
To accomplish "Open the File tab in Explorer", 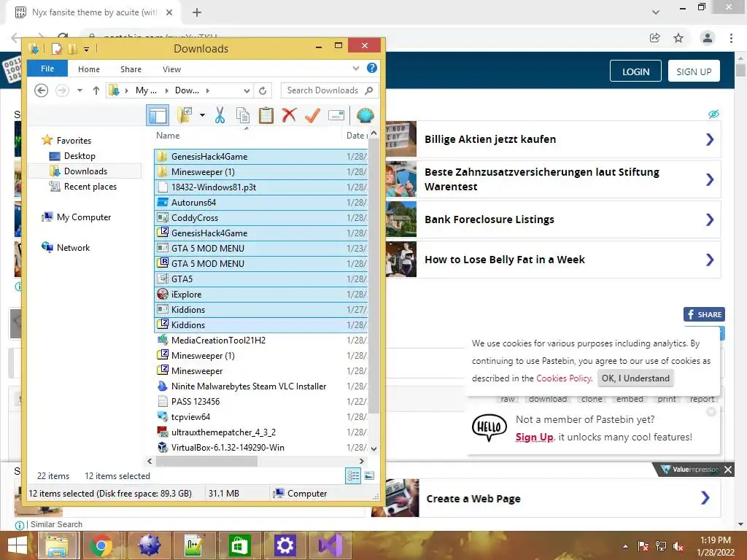I will 47,69.
